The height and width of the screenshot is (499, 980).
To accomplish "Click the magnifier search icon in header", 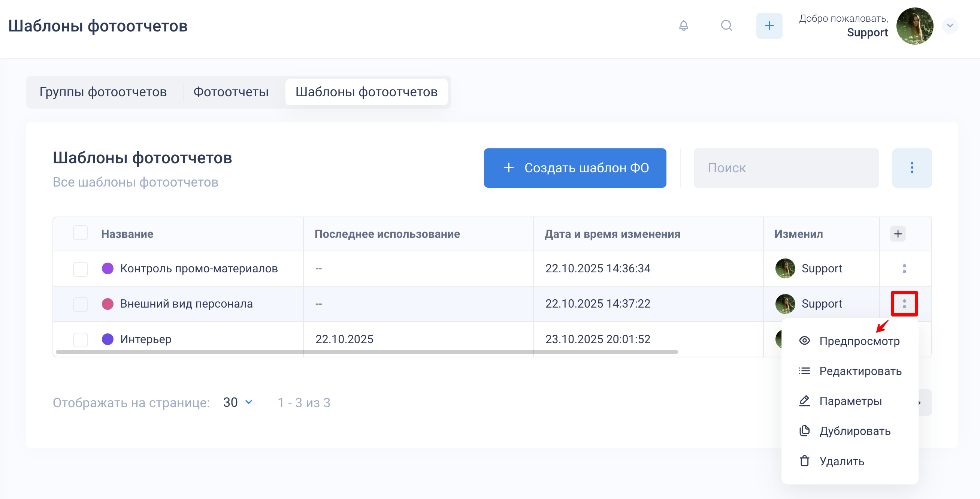I will click(x=726, y=25).
